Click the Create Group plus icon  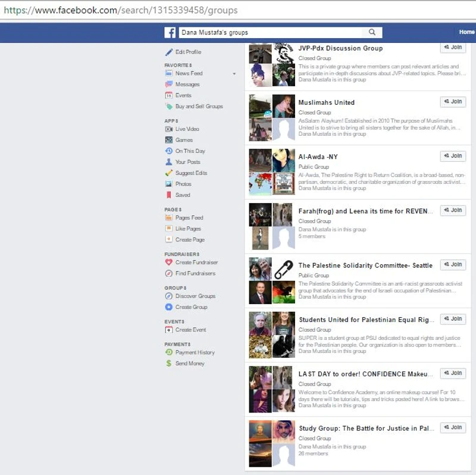point(169,307)
